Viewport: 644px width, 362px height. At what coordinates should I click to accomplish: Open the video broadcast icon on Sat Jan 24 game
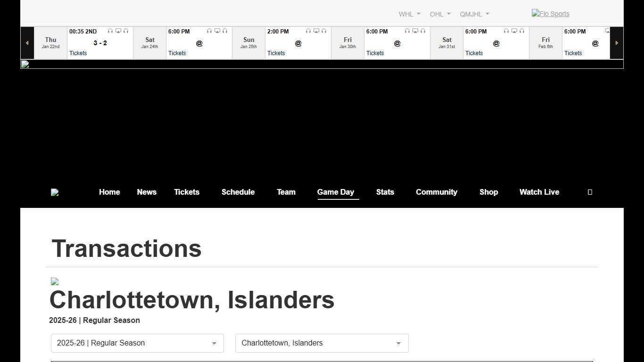(217, 30)
